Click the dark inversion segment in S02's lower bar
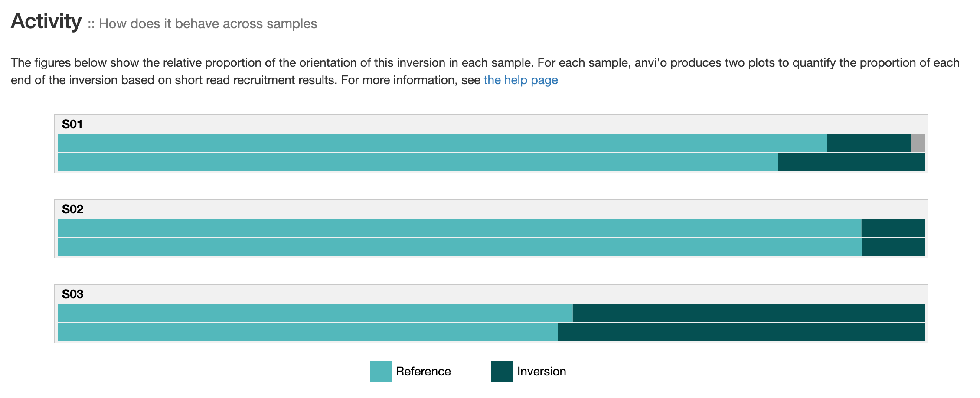The image size is (980, 398). [x=893, y=247]
